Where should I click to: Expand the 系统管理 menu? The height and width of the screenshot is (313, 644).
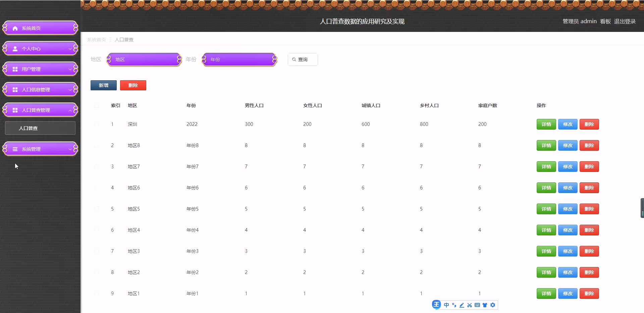pyautogui.click(x=40, y=149)
